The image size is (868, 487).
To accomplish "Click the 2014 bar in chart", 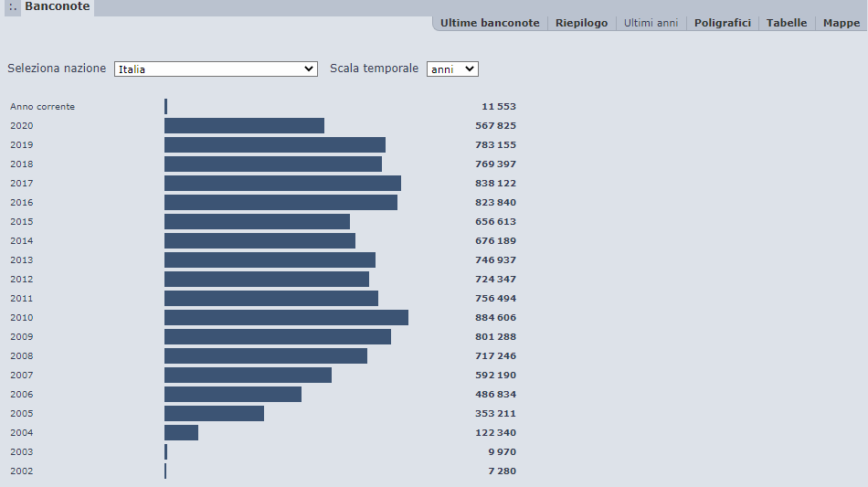I will point(259,241).
